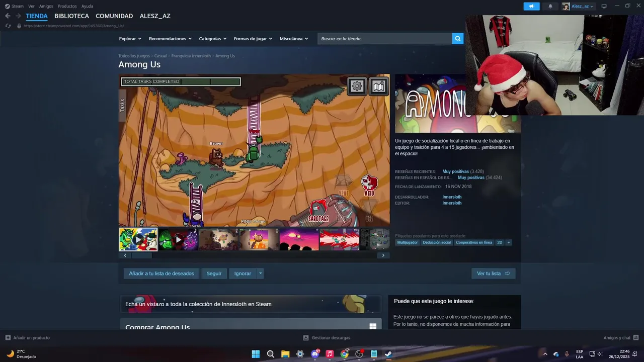The image size is (644, 362).
Task: Select the Multijugador tag
Action: [408, 242]
